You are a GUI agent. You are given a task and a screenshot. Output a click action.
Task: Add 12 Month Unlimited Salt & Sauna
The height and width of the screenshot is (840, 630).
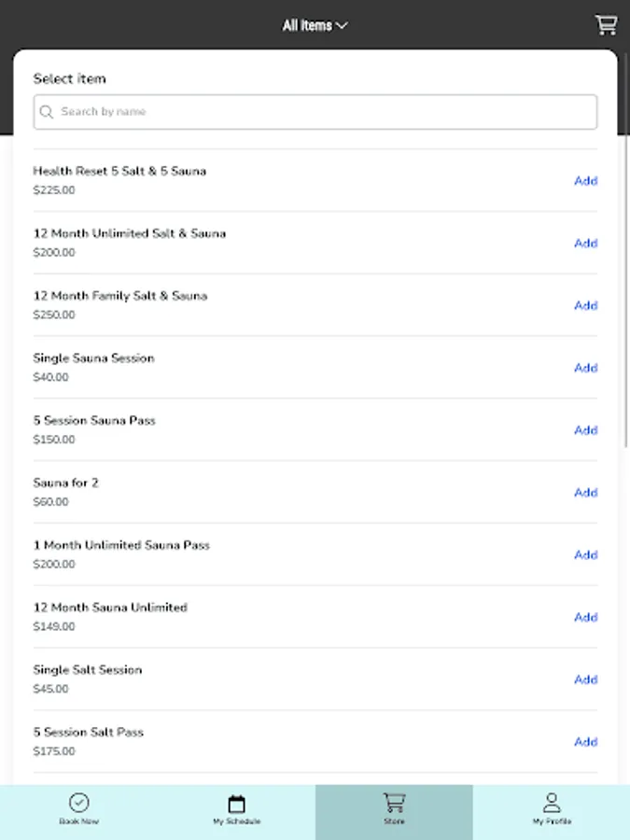[x=585, y=244]
